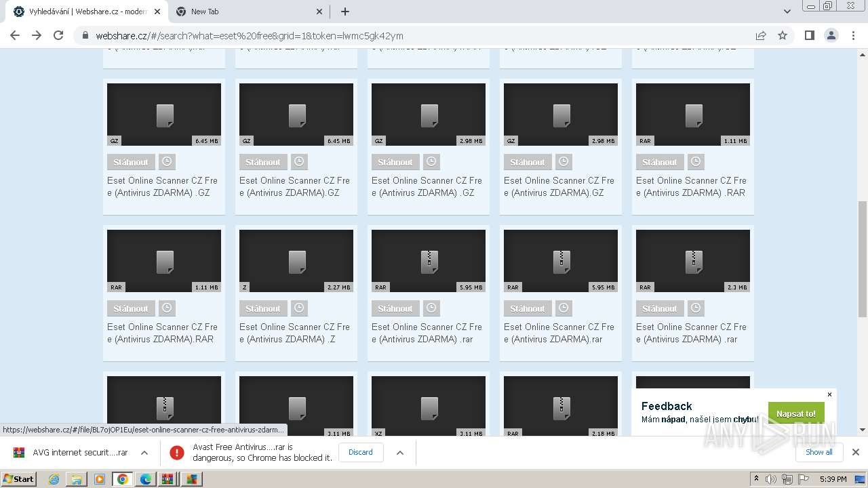Image resolution: width=868 pixels, height=488 pixels.
Task: Click Stáhnout for 6.45 MB 'ZDARMA).GZ' file
Action: (x=263, y=162)
